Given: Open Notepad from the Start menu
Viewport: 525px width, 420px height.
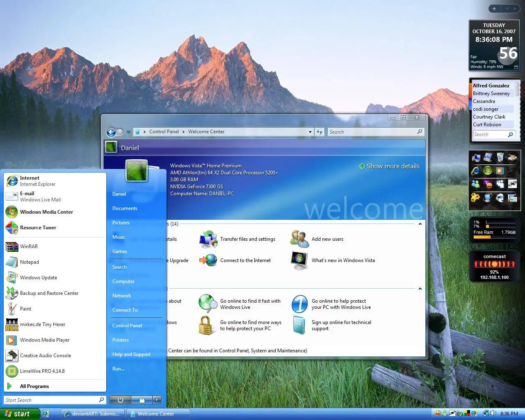Looking at the screenshot, I should tap(55, 262).
